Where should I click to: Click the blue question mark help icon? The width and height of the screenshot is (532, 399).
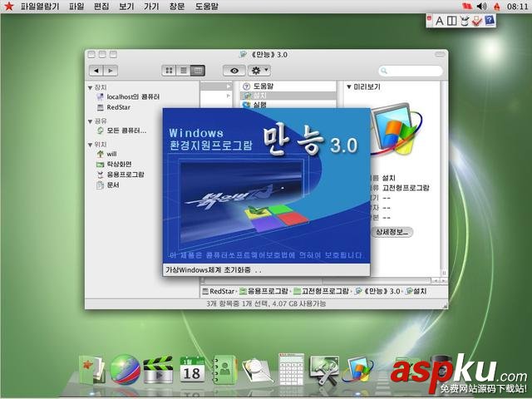point(490,21)
